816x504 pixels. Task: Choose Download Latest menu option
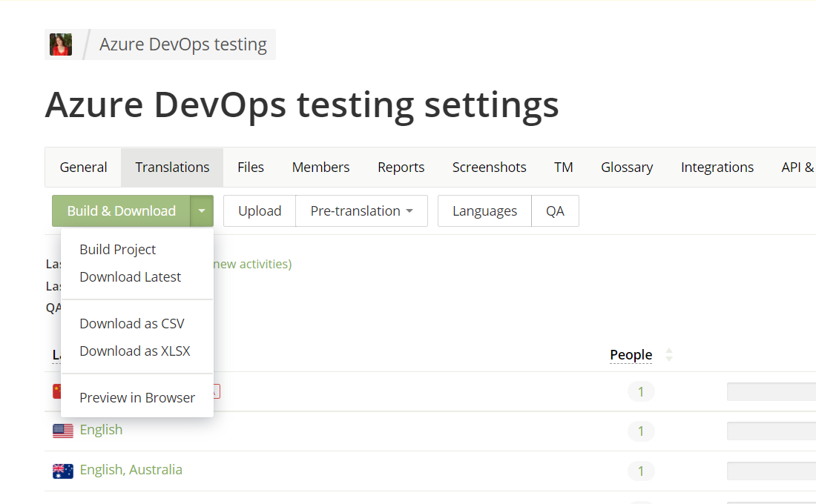tap(131, 277)
